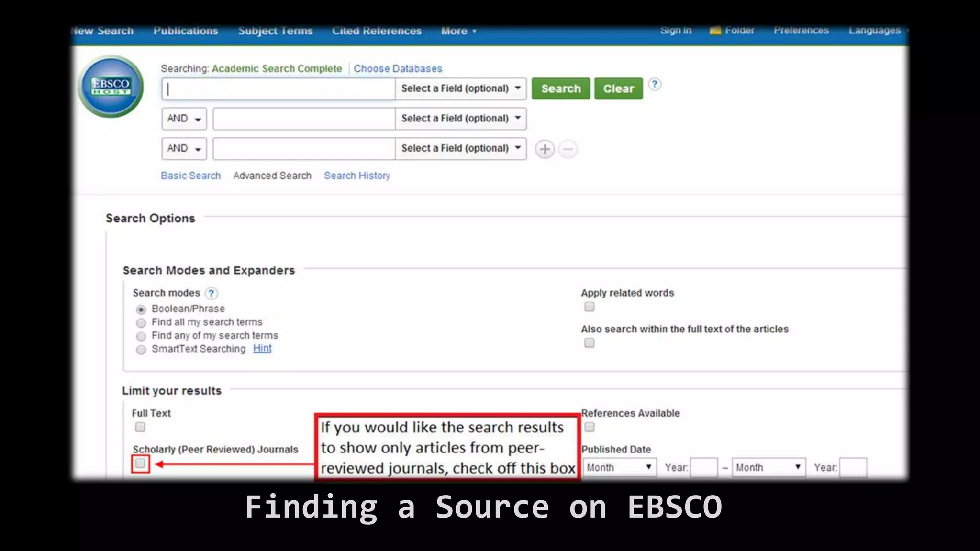Viewport: 980px width, 551px height.
Task: Open Subject Terms menu item
Action: (x=276, y=31)
